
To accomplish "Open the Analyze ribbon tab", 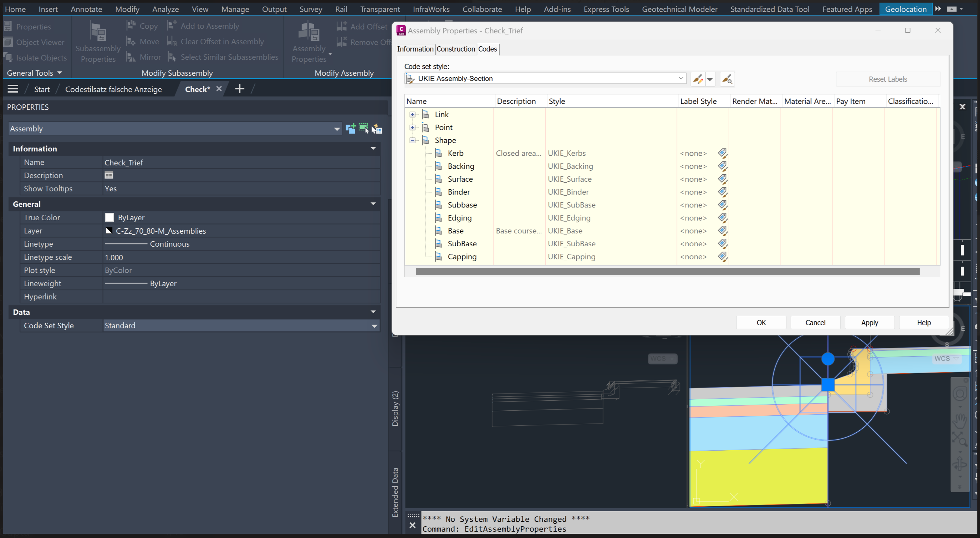I will [x=166, y=9].
